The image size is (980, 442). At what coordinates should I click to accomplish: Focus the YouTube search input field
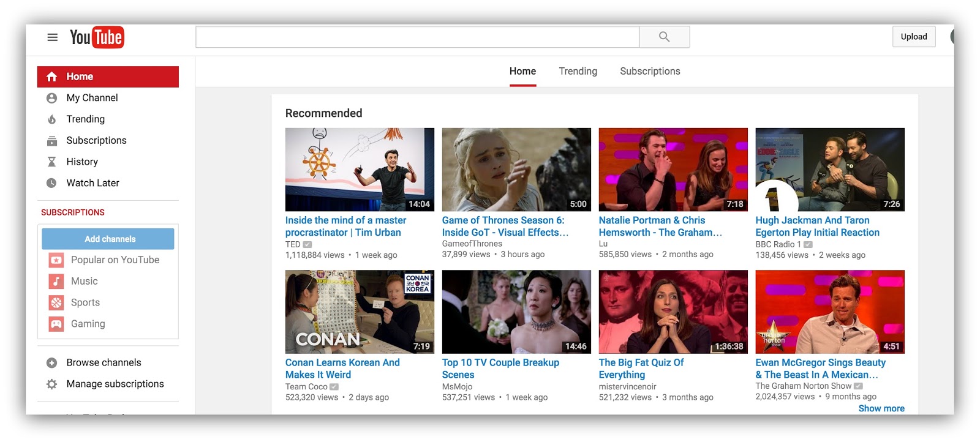click(x=418, y=37)
